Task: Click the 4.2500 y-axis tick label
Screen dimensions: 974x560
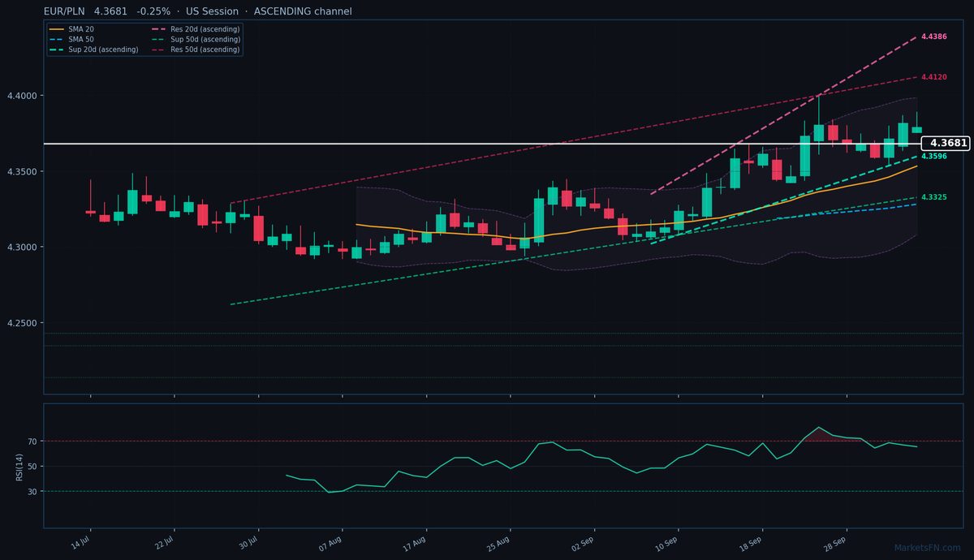Action: (x=24, y=323)
